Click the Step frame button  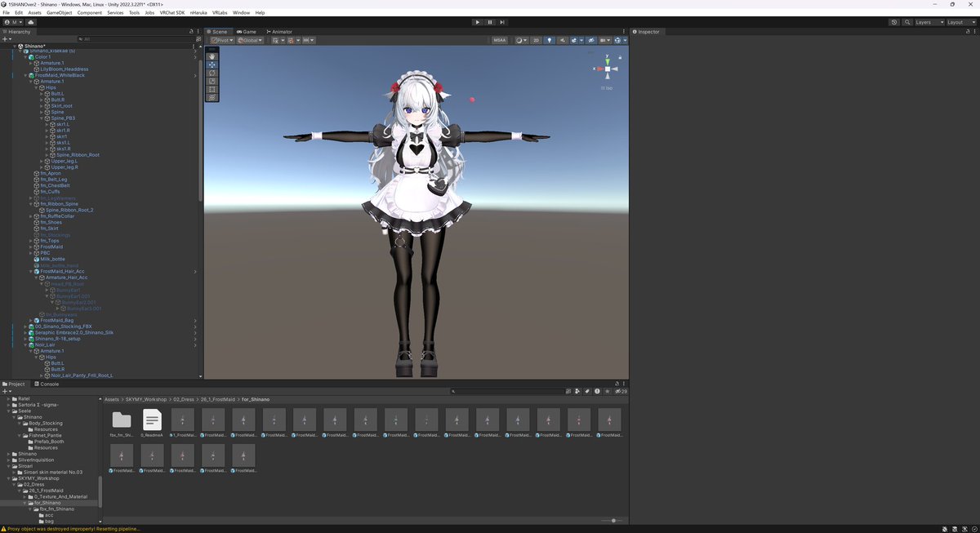[x=502, y=22]
